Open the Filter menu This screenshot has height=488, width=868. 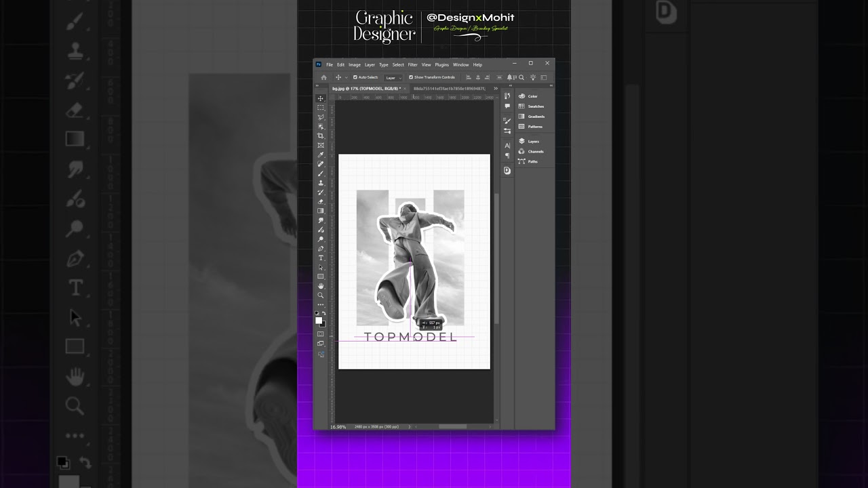click(x=412, y=65)
